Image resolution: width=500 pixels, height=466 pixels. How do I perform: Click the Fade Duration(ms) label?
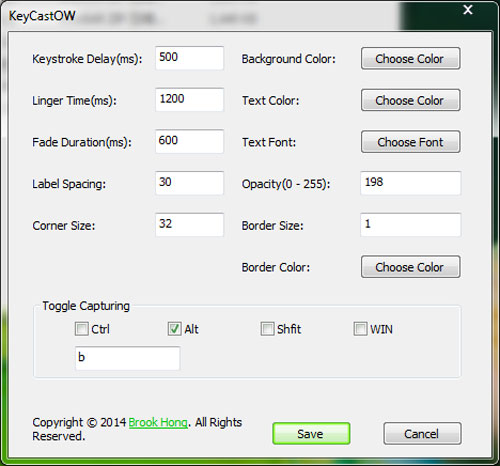(x=82, y=142)
